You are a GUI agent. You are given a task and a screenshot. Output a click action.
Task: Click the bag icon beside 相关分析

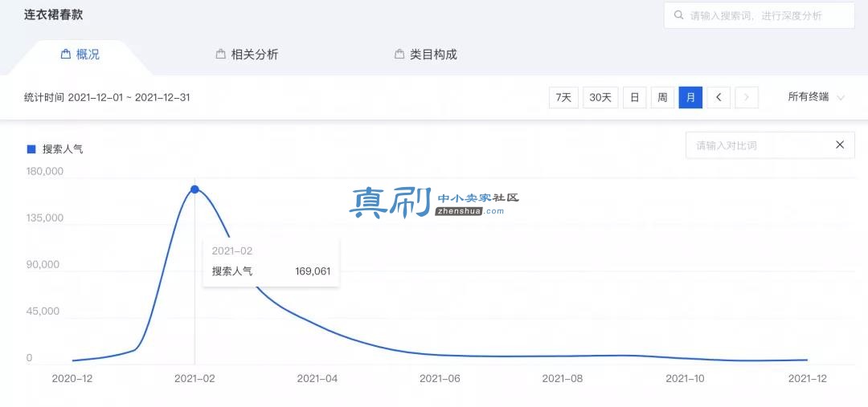coord(221,55)
